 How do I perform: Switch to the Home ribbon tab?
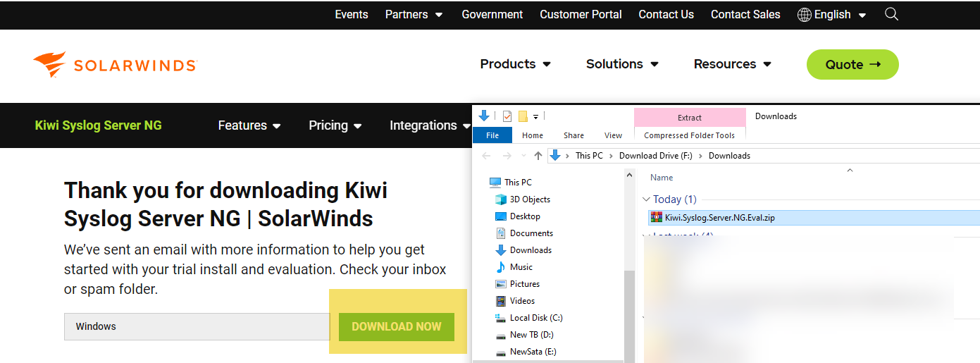click(533, 135)
